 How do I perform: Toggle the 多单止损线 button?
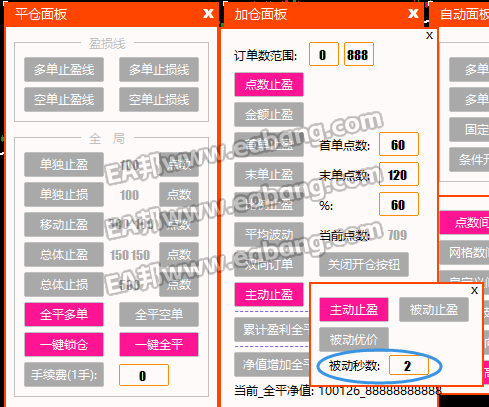159,69
